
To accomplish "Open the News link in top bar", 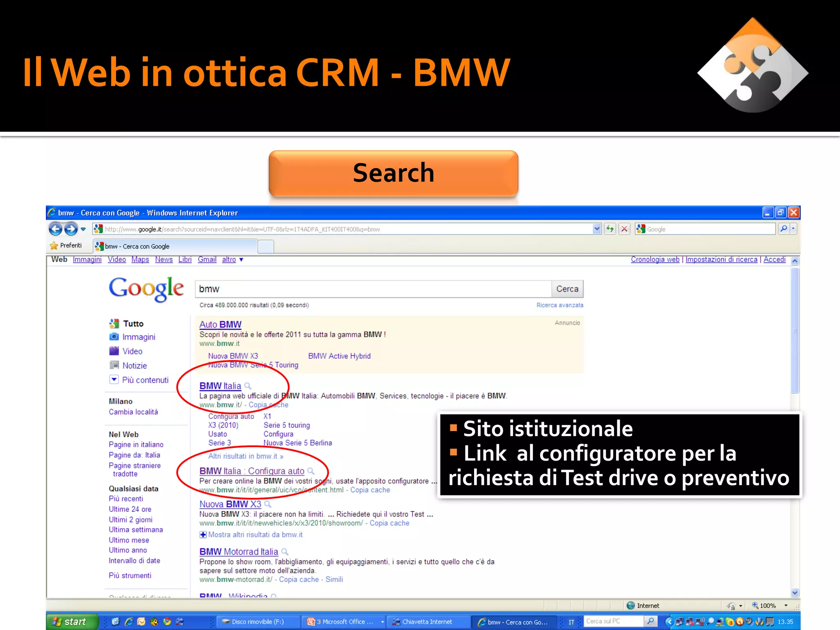I will pyautogui.click(x=164, y=260).
